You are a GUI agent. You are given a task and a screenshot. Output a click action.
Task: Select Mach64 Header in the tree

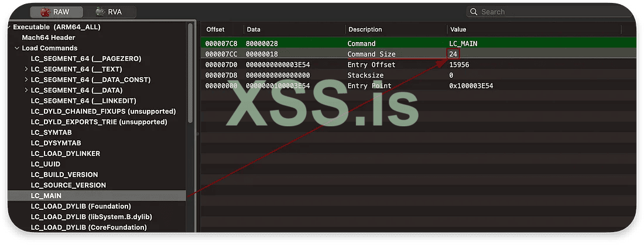tap(49, 37)
